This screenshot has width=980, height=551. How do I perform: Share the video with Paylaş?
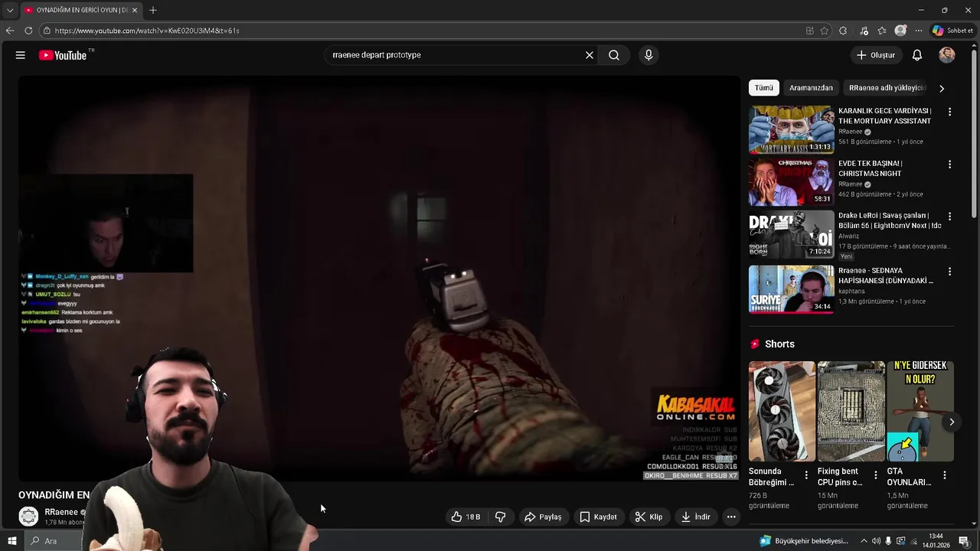543,517
